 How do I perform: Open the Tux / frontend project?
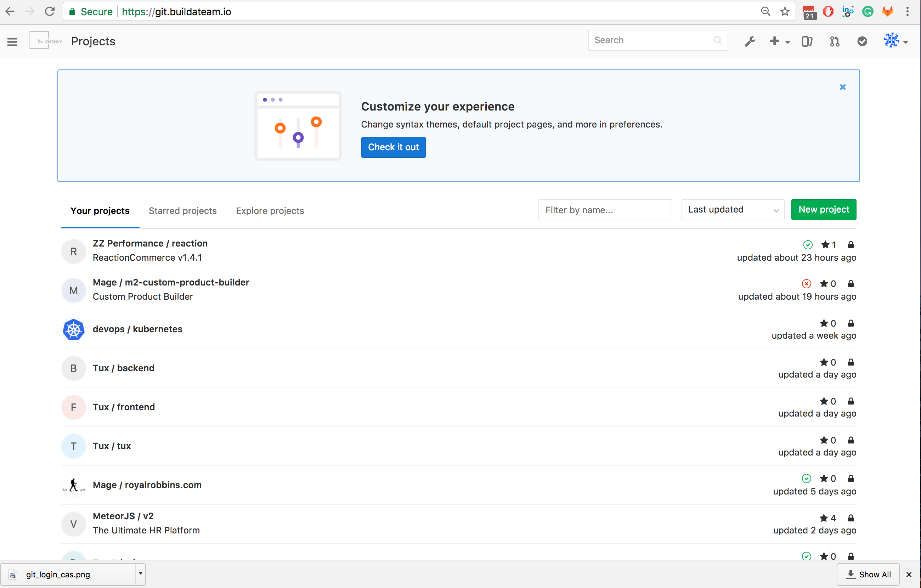click(x=124, y=407)
